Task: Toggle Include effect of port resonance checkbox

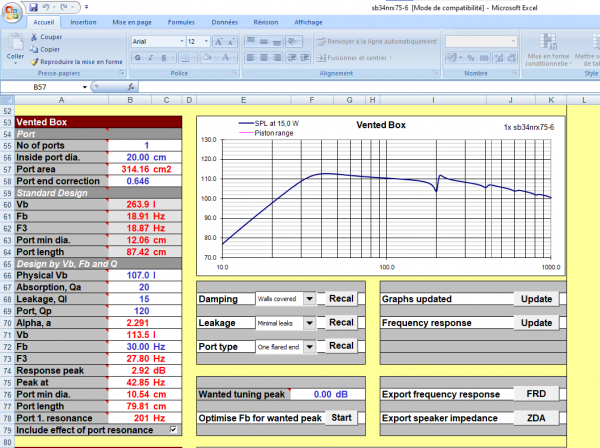Action: tap(175, 430)
